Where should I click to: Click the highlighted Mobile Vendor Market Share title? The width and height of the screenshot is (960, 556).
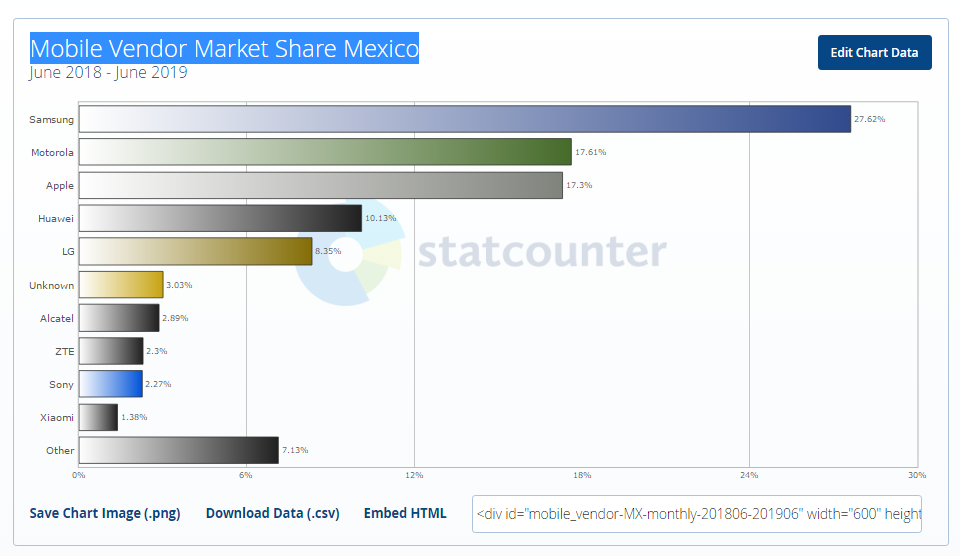point(224,48)
